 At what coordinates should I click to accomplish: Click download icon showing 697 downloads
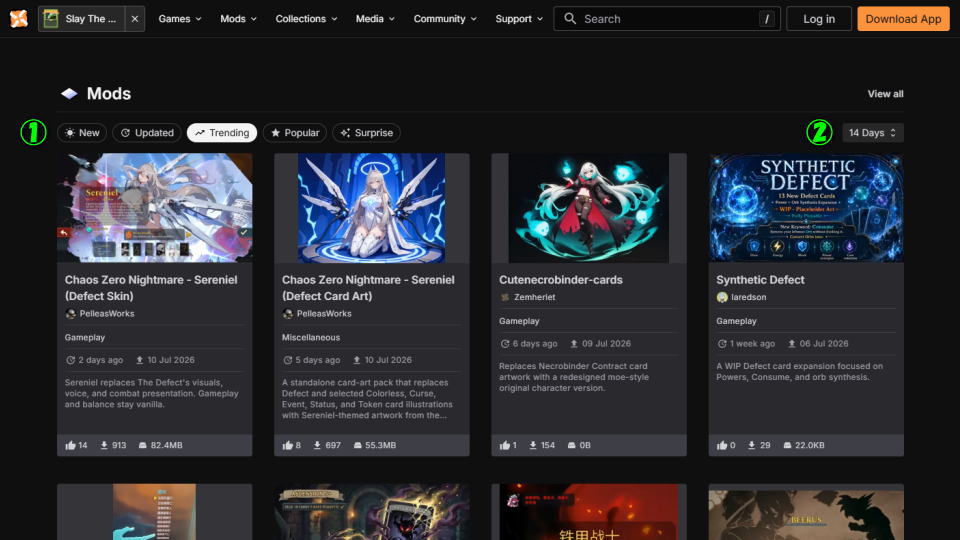click(x=317, y=445)
